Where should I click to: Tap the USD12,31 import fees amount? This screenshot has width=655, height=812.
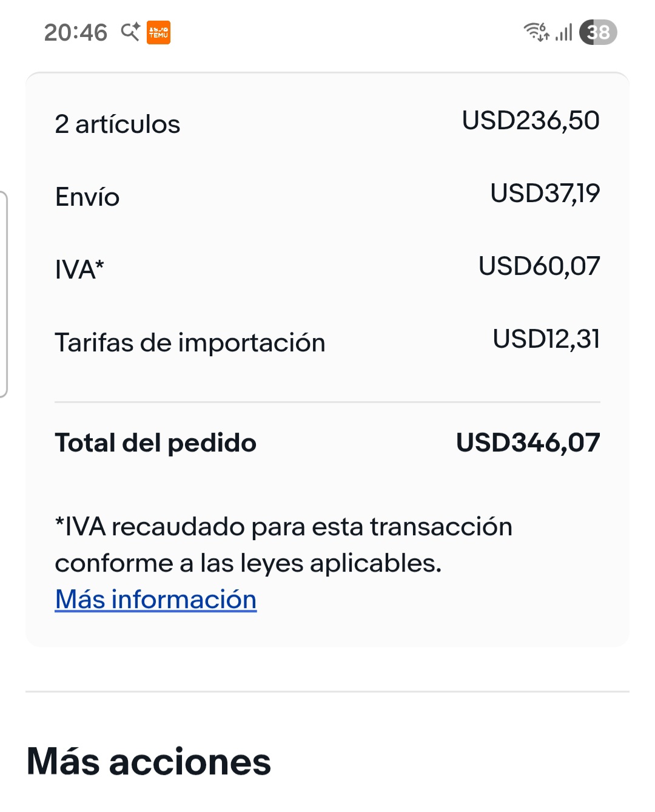point(546,339)
